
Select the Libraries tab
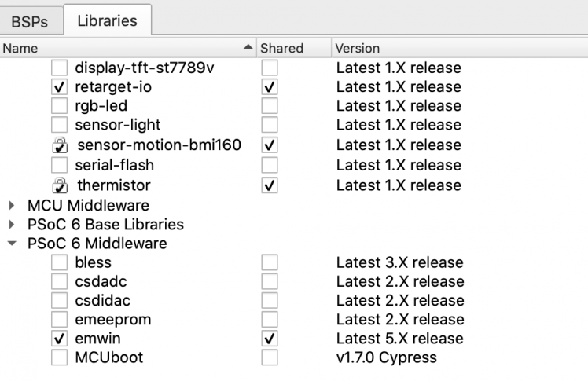[x=107, y=20]
